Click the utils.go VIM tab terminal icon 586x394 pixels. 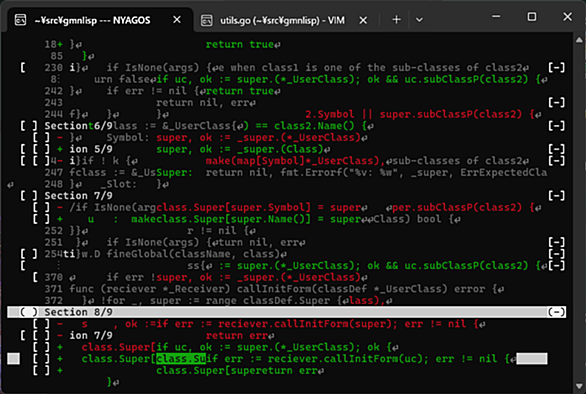point(207,20)
